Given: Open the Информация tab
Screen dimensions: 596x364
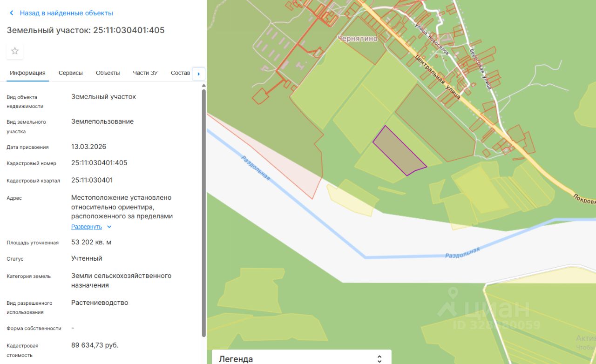Looking at the screenshot, I should point(27,73).
